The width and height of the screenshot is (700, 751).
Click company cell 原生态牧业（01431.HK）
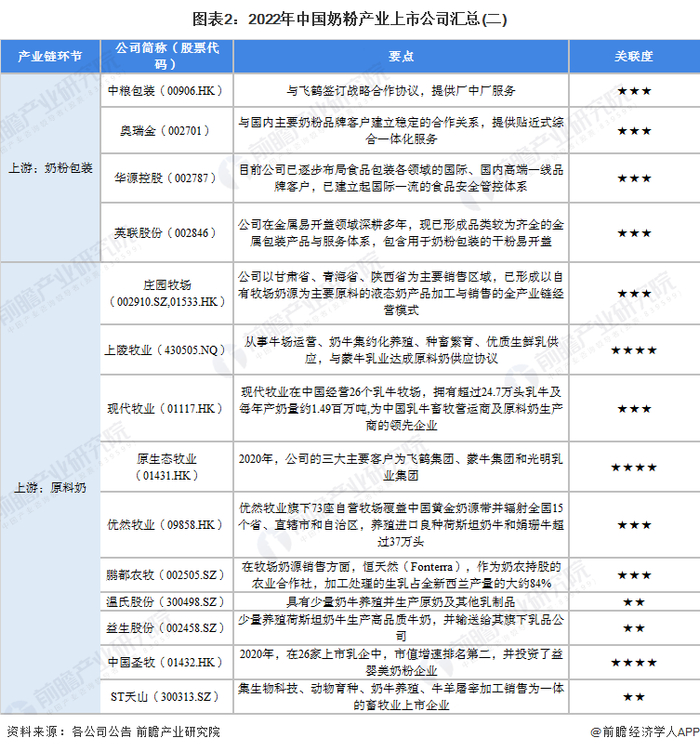167,467
